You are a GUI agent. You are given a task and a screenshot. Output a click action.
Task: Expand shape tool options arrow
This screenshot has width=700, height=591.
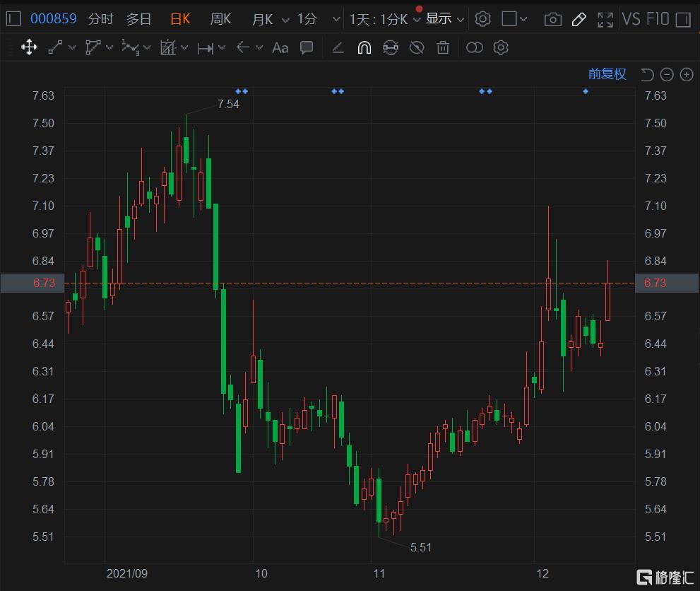click(x=109, y=47)
